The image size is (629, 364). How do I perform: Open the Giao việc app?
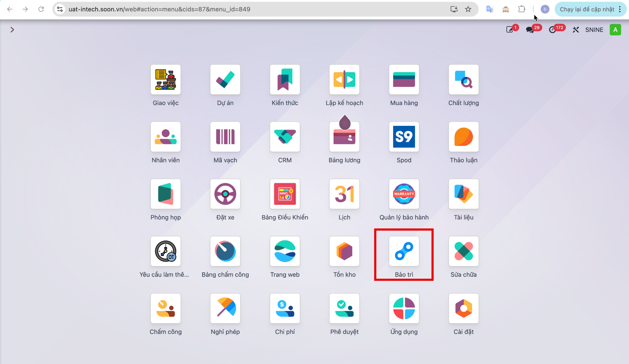(166, 79)
